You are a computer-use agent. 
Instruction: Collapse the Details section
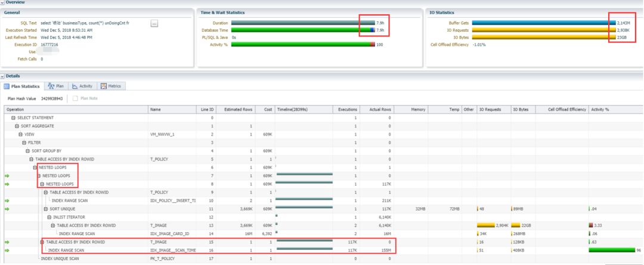2,76
